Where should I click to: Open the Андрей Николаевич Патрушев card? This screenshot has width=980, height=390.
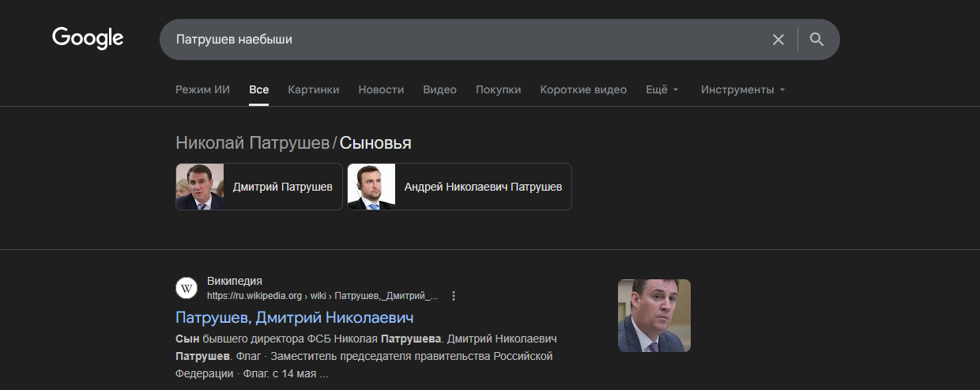click(459, 187)
